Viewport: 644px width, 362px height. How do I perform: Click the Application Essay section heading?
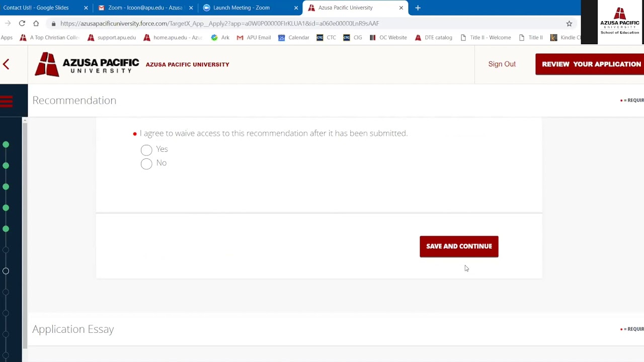[73, 329]
